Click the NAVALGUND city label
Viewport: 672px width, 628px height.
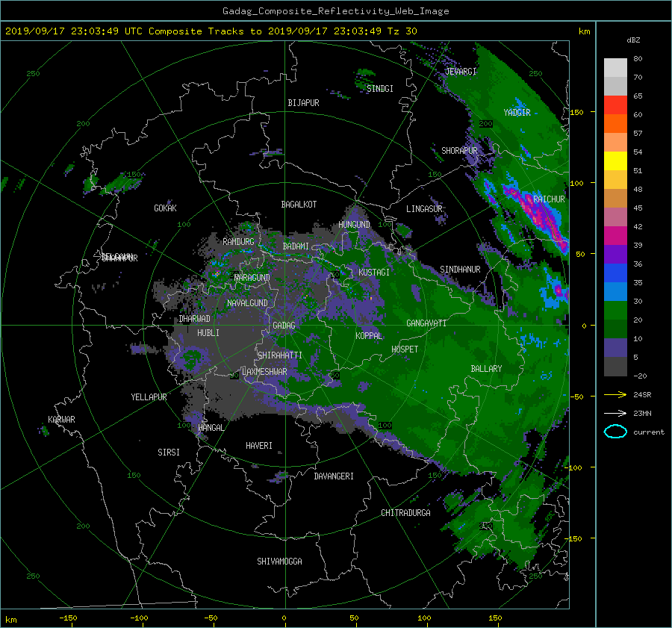tap(247, 303)
